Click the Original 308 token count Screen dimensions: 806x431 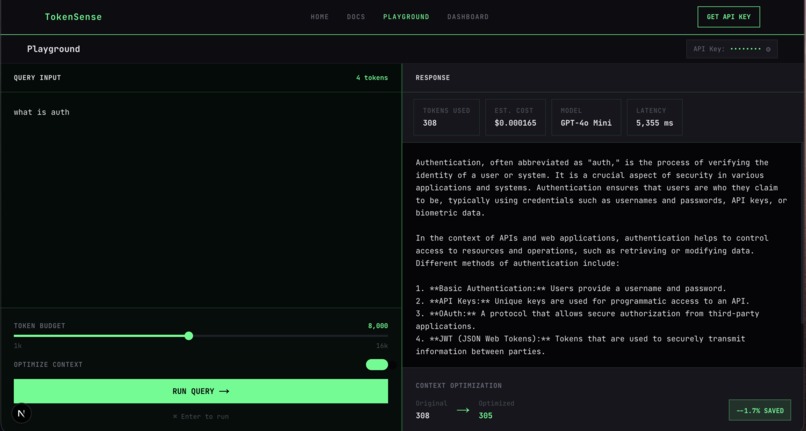[x=423, y=416]
